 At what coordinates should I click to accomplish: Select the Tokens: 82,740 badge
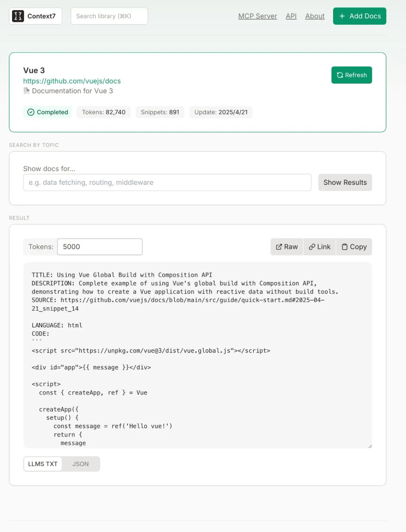pos(104,112)
